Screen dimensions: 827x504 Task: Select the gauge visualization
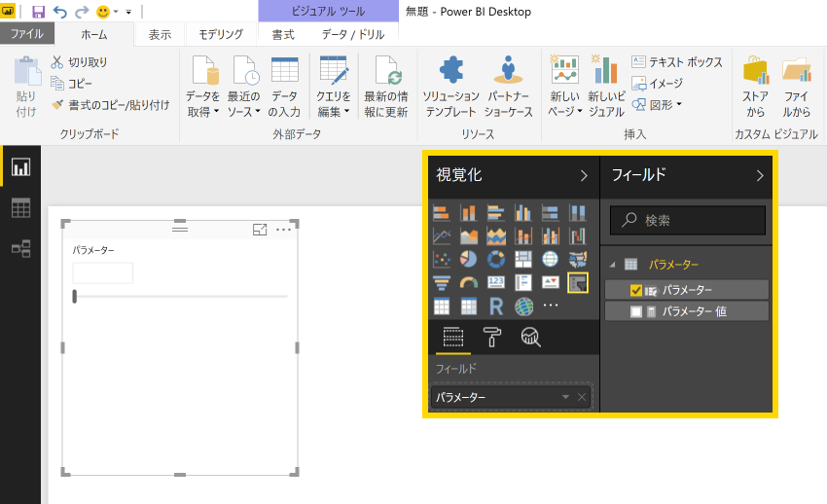pos(468,282)
